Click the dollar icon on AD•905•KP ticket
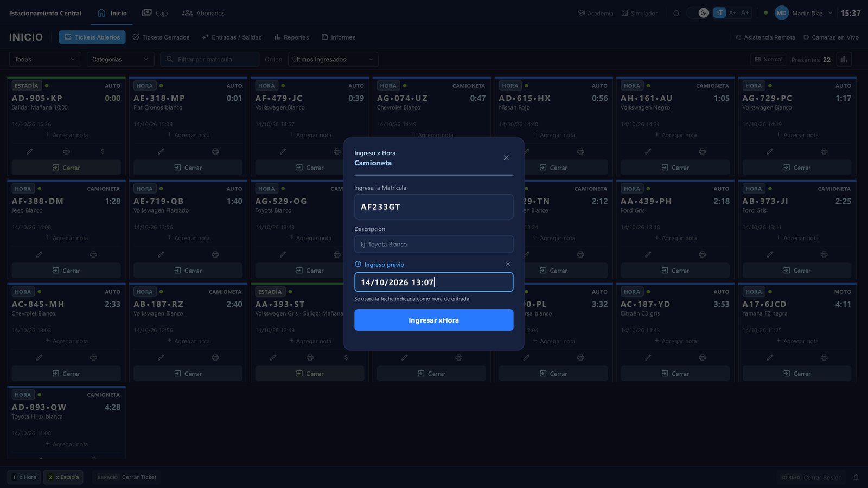Viewport: 868px width, 488px height. pos(103,151)
